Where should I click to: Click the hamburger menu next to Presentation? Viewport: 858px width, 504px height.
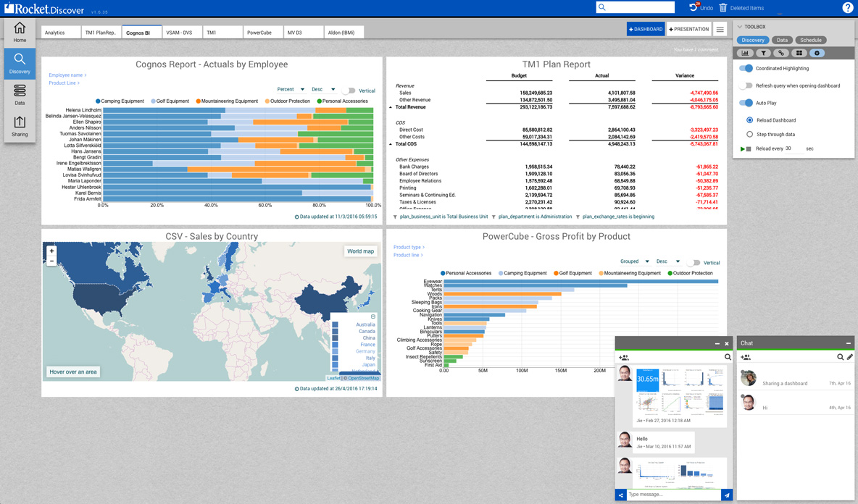(720, 30)
